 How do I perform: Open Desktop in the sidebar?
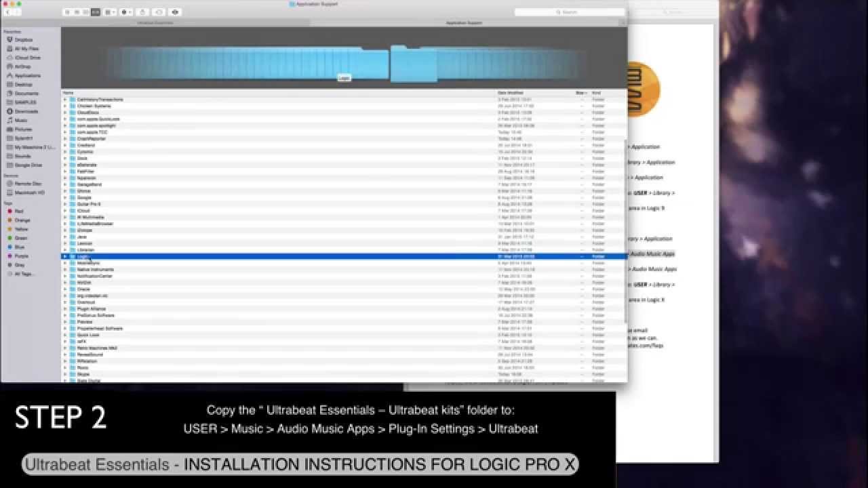point(23,85)
